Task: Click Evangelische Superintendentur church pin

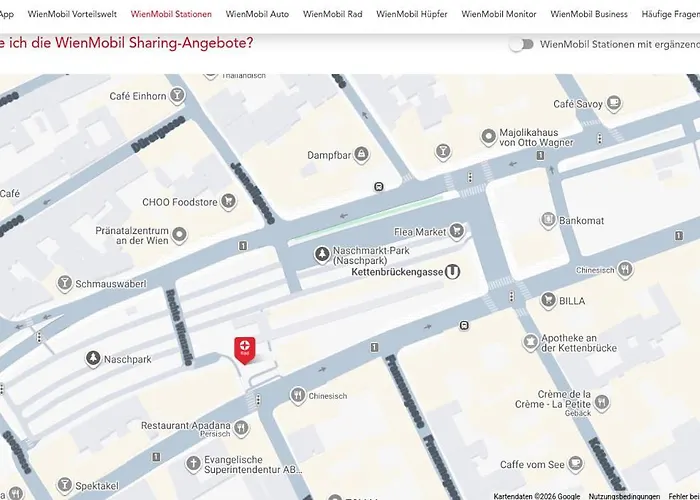Action: (193, 464)
